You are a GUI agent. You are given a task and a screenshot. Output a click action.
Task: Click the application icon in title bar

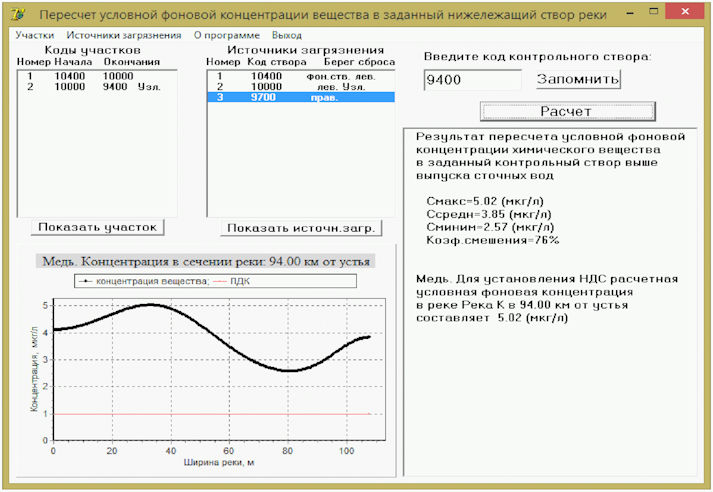[18, 14]
